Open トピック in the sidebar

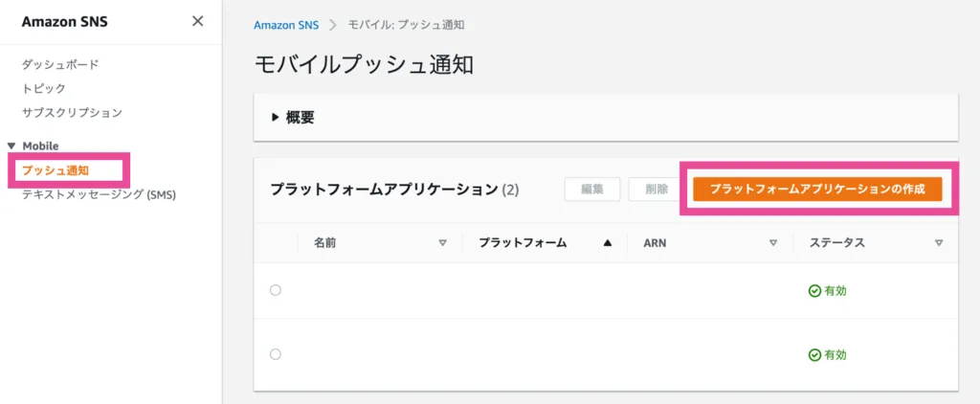click(x=44, y=88)
